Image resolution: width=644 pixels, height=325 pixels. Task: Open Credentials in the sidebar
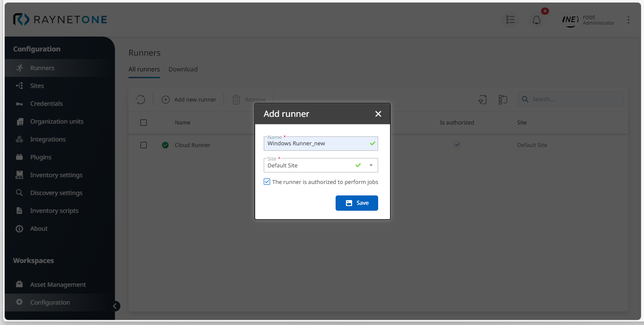[x=46, y=104]
